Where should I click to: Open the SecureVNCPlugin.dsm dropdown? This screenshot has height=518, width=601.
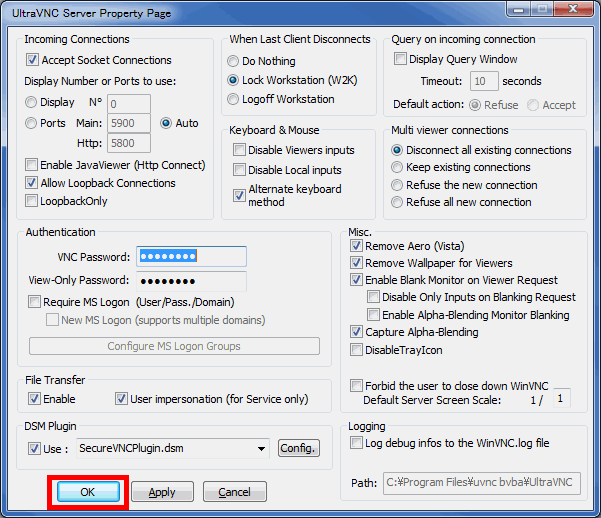click(x=173, y=448)
